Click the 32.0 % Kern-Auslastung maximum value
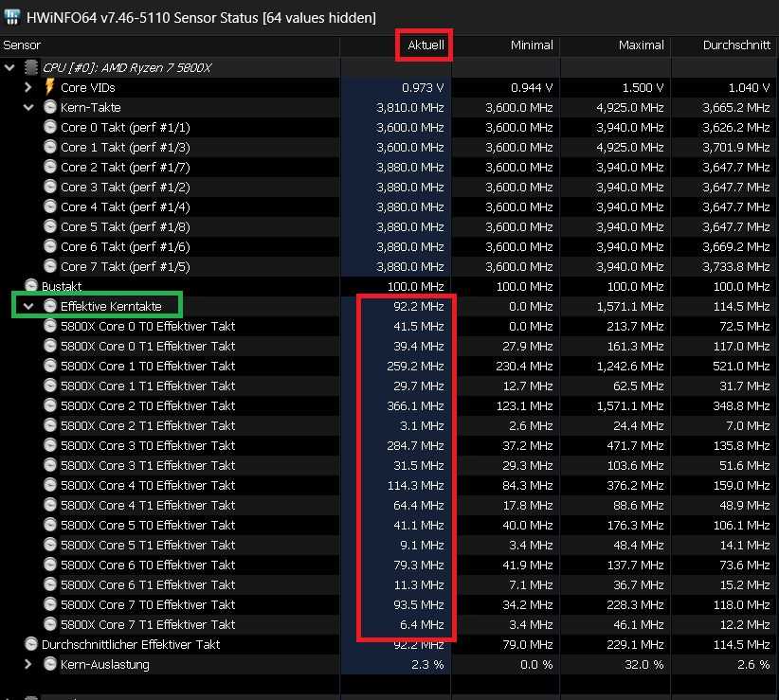 pyautogui.click(x=643, y=664)
